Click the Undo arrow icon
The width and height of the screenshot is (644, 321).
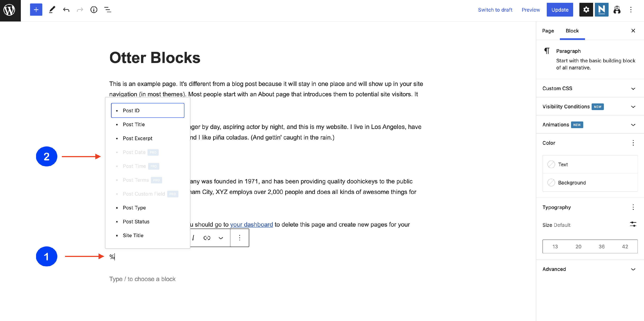66,10
